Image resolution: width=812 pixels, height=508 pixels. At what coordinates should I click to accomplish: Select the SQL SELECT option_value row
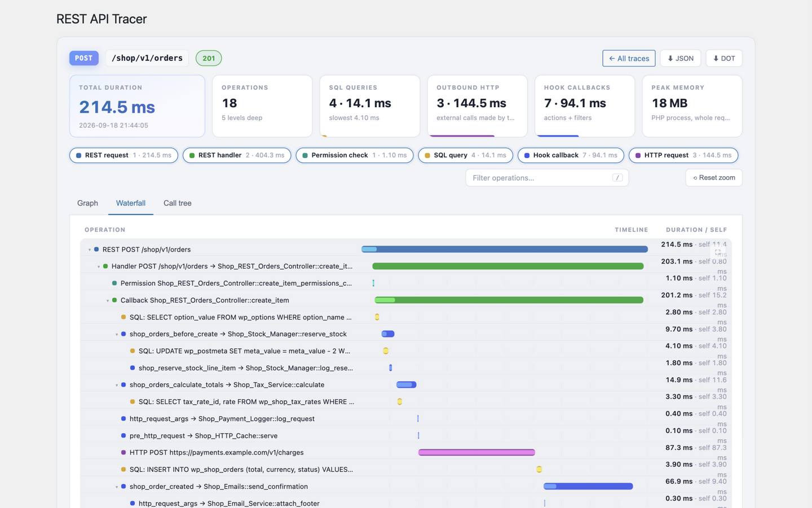tap(405, 317)
